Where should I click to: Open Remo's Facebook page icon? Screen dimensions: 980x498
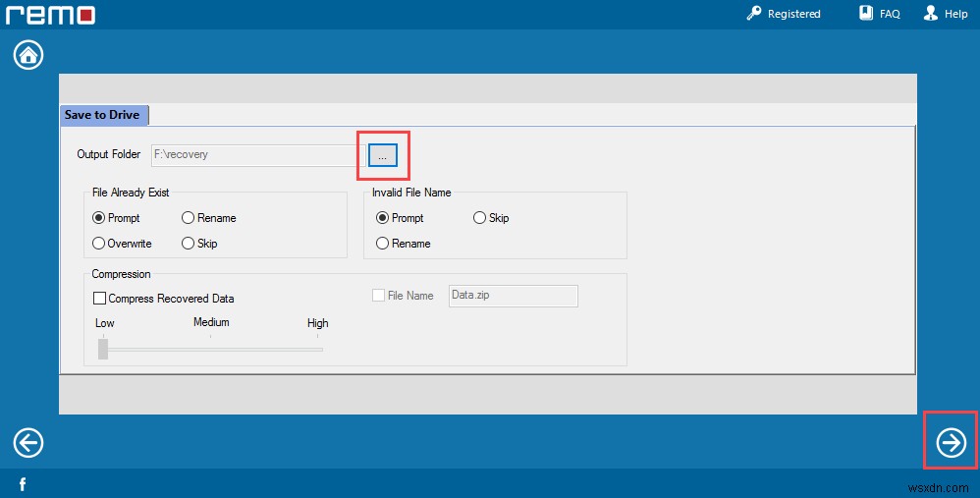23,484
